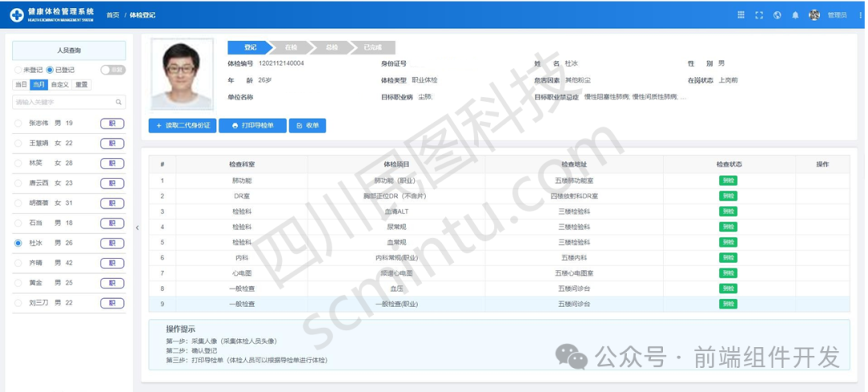Click the 到检 status badge for 血清ALT row

[728, 211]
